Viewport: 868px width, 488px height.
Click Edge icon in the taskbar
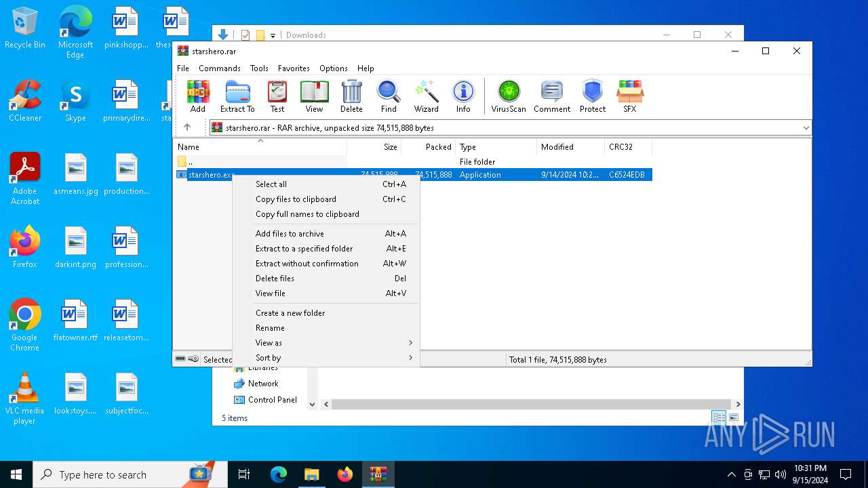pyautogui.click(x=278, y=474)
